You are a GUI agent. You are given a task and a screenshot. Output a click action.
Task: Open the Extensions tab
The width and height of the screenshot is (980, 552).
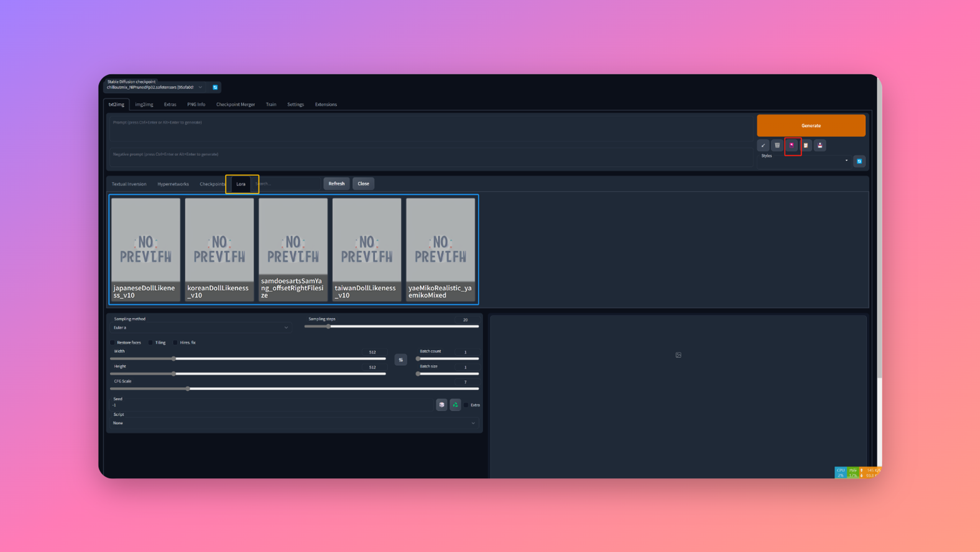pyautogui.click(x=326, y=104)
